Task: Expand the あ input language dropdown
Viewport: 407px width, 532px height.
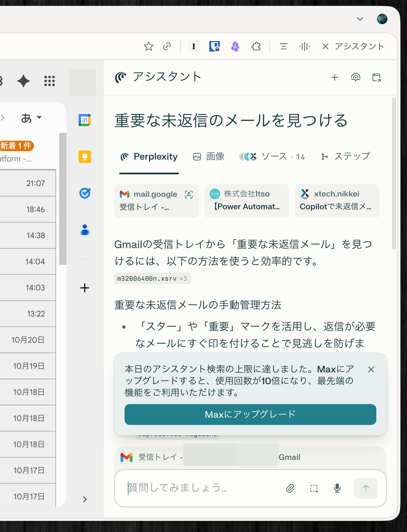Action: [31, 118]
